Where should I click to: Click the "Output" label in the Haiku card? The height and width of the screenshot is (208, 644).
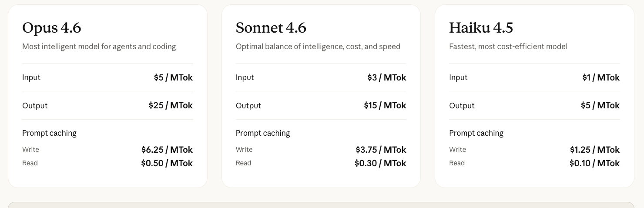pyautogui.click(x=461, y=106)
